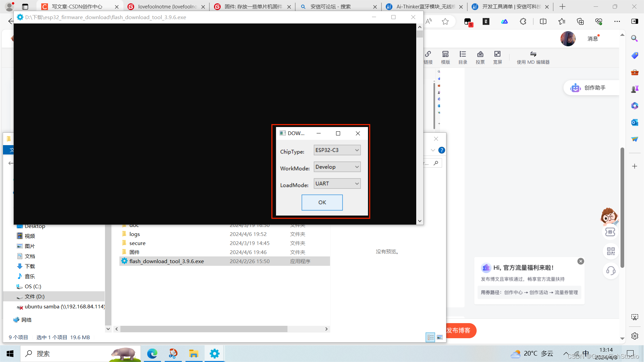
Task: Switch explorer to large icons view toggle
Action: pos(440,337)
